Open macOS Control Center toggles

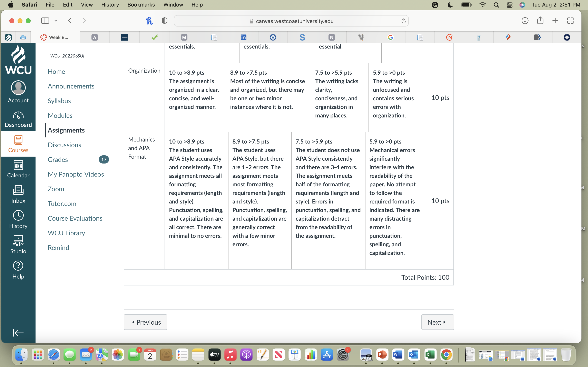(510, 5)
